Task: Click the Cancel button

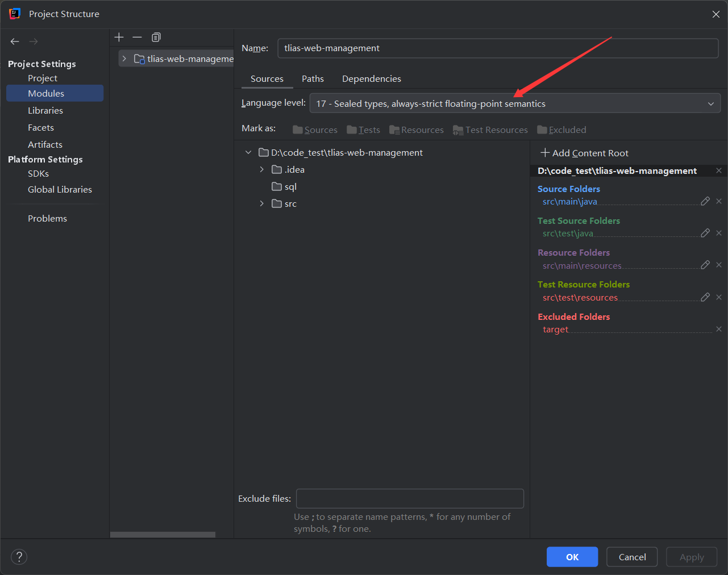Action: point(632,557)
